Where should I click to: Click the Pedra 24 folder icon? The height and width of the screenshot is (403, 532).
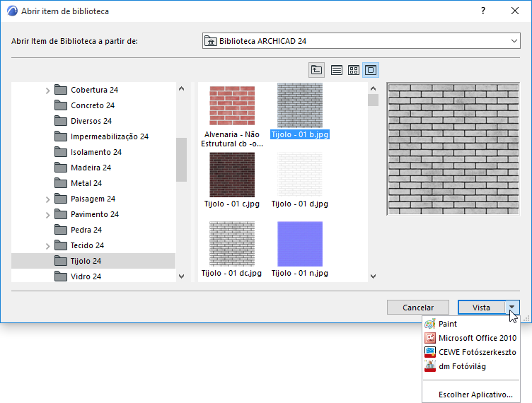[61, 230]
